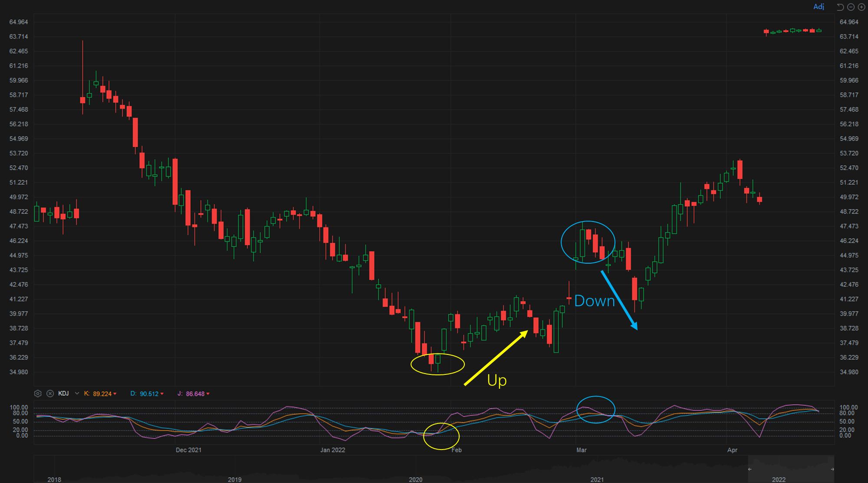Image resolution: width=868 pixels, height=483 pixels.
Task: Zoom out the chart with the minus icon
Action: (x=851, y=7)
